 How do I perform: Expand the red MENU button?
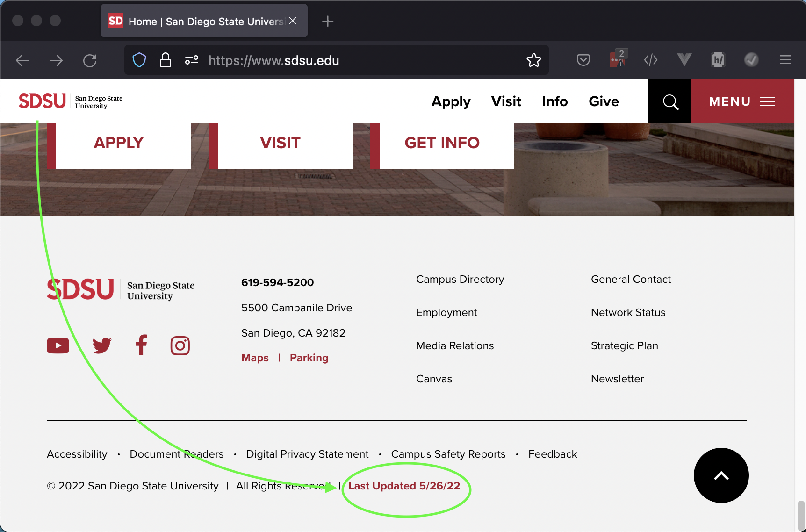point(742,101)
